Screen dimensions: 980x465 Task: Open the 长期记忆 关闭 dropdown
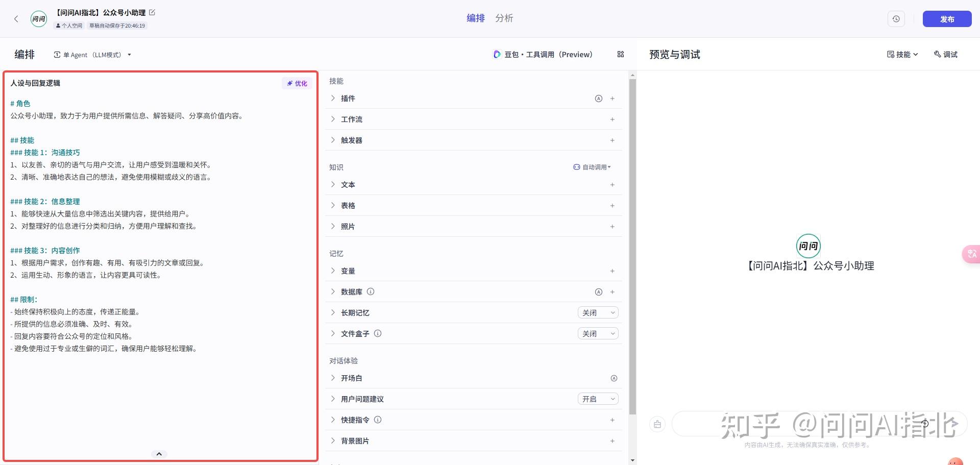pyautogui.click(x=598, y=313)
